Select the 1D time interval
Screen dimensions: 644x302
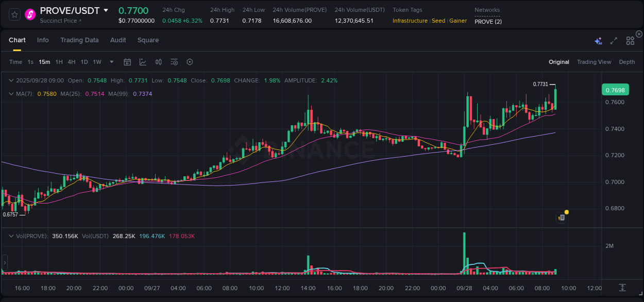click(x=84, y=61)
